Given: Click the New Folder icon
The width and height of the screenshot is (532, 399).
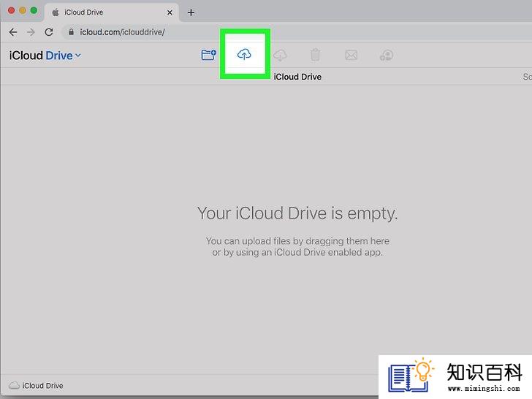Looking at the screenshot, I should coord(208,55).
